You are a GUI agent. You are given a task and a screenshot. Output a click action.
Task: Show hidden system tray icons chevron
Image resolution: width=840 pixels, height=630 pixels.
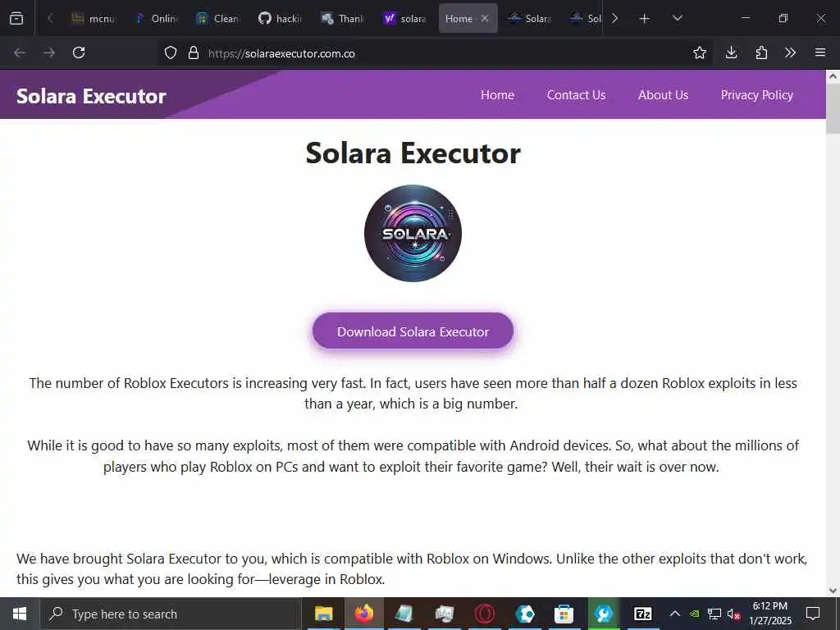coord(675,614)
